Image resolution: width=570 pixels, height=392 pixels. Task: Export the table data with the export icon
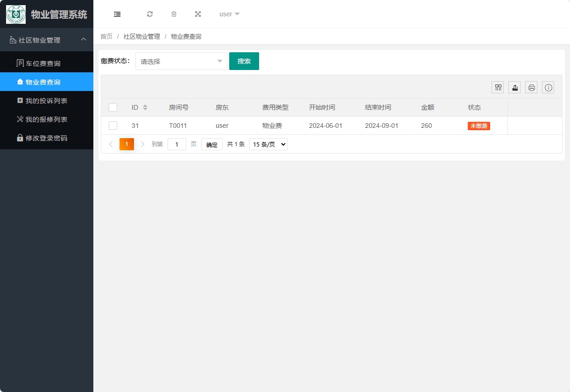pyautogui.click(x=514, y=87)
